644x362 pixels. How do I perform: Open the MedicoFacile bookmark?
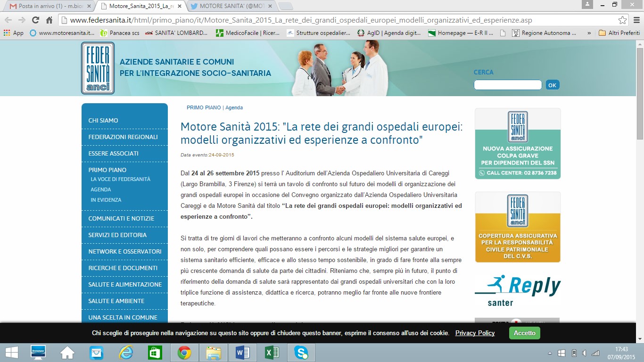248,33
